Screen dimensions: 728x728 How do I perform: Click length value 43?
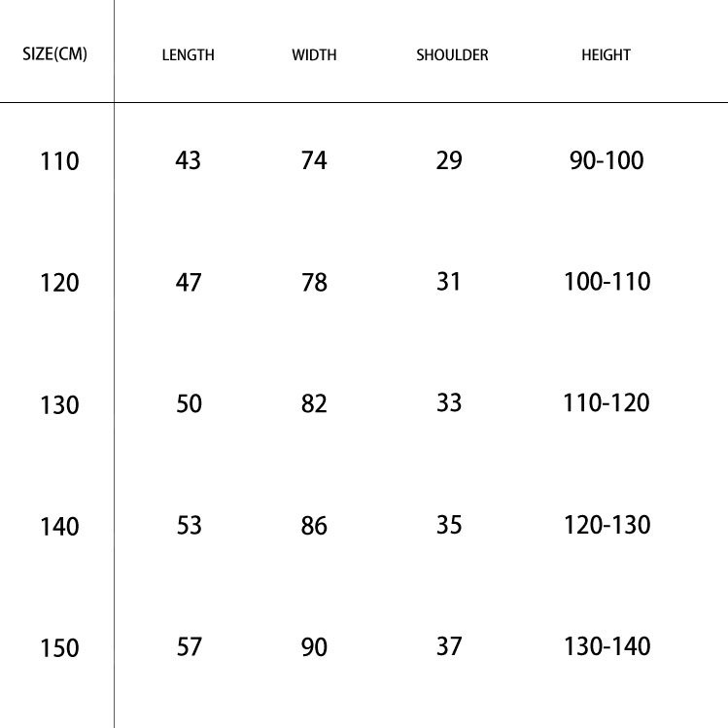(188, 160)
